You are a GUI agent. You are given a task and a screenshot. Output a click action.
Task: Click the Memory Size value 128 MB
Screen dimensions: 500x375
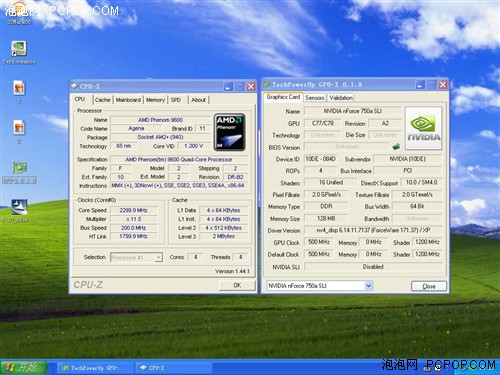[326, 219]
